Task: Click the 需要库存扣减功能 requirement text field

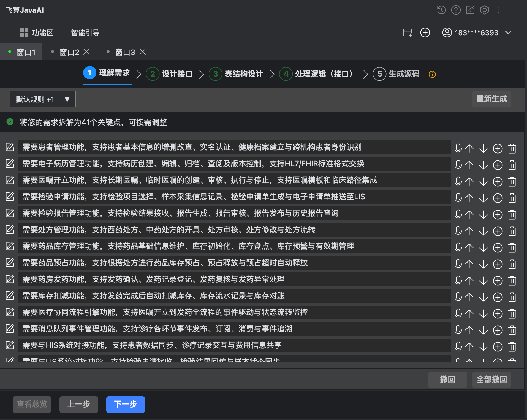Action: click(x=234, y=296)
